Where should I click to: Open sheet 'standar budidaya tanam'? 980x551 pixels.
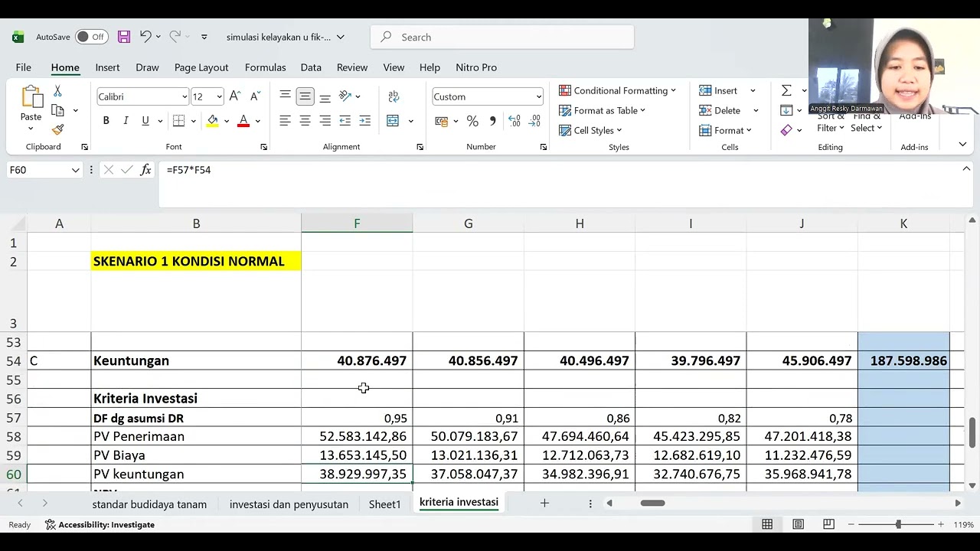click(149, 504)
